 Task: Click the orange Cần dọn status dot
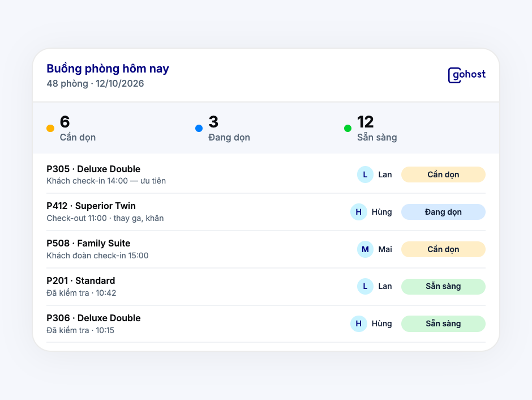[x=50, y=129]
